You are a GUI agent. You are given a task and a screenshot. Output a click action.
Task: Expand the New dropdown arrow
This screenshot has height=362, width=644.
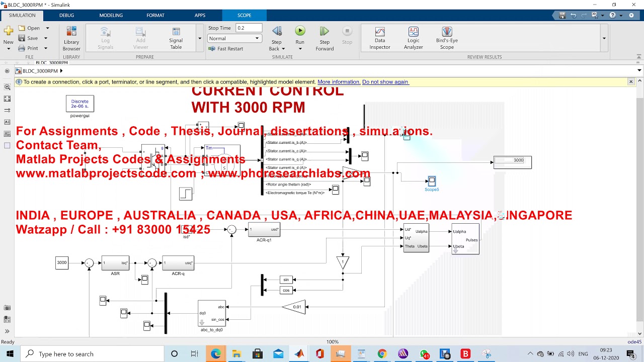[8, 49]
